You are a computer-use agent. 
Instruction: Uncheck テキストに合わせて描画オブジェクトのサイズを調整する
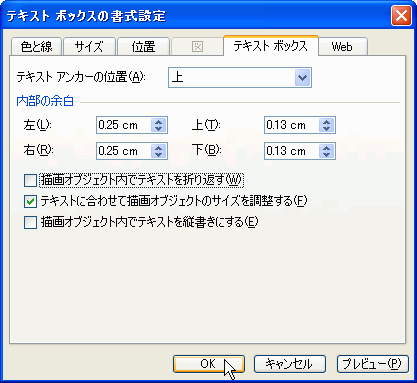[30, 201]
